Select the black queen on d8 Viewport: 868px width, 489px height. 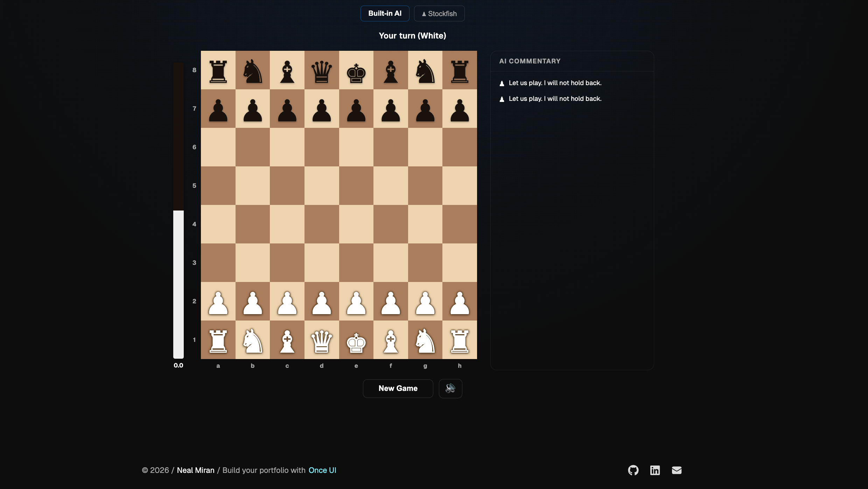click(321, 71)
